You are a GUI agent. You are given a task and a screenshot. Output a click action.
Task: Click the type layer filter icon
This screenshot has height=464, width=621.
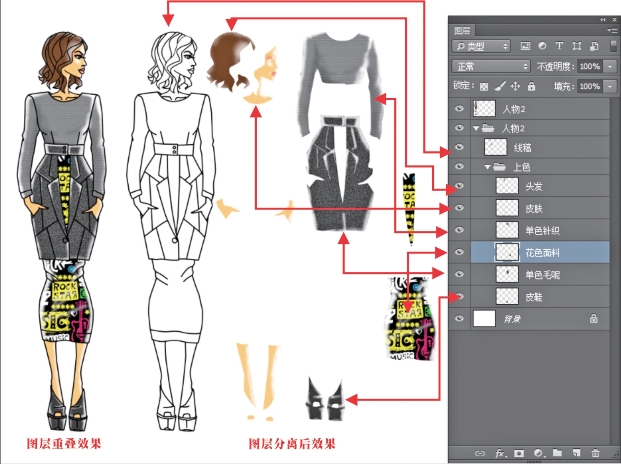(x=559, y=46)
